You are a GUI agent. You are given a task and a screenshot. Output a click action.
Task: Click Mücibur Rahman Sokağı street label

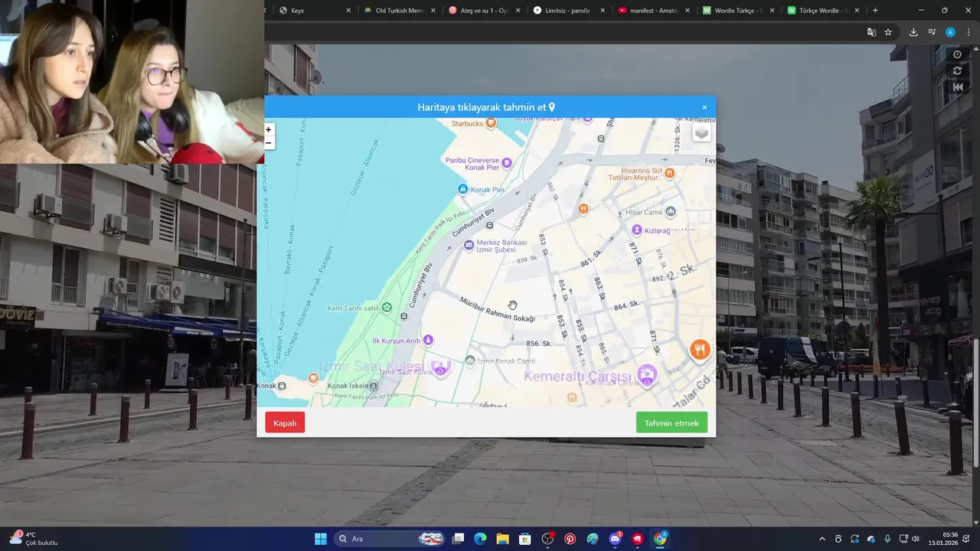click(497, 309)
